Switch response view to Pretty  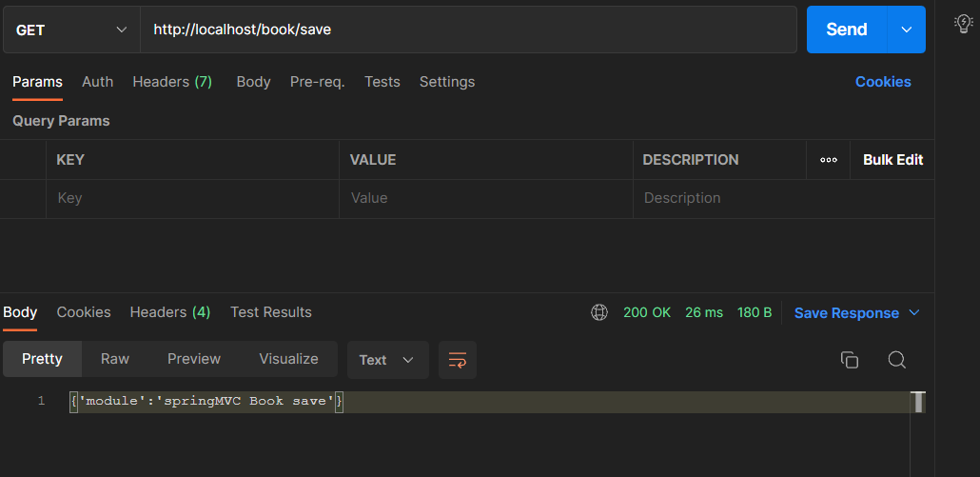click(x=43, y=360)
